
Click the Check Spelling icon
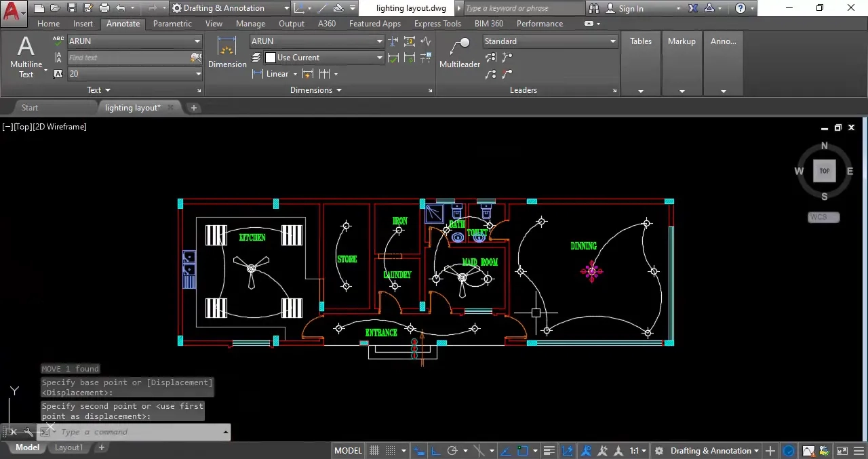click(58, 39)
